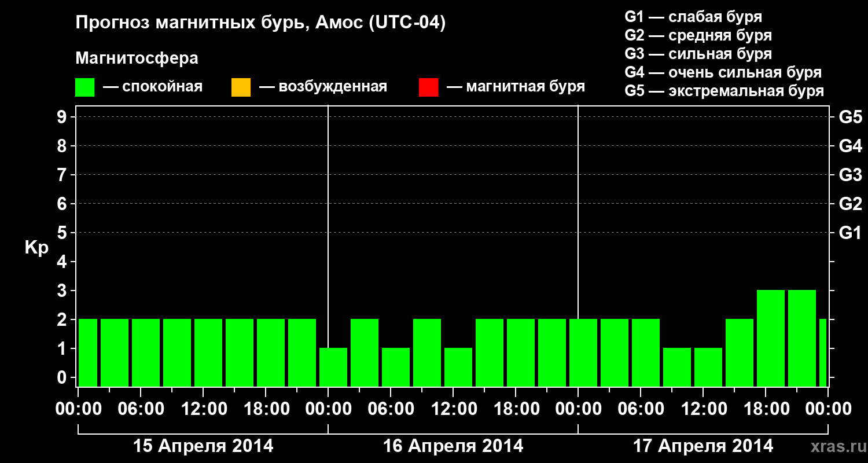Click the right-axis 'G1' label beside the chart
The image size is (868, 463).
coord(850,233)
